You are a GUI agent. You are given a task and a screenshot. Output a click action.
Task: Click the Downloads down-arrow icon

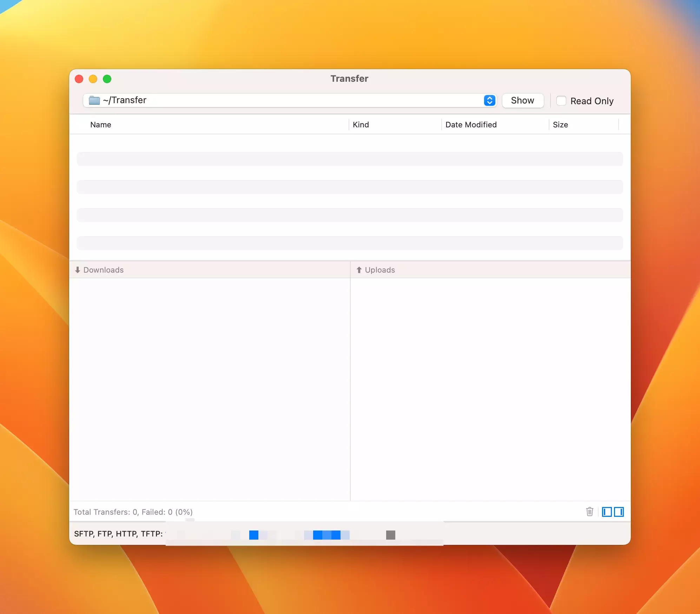78,270
